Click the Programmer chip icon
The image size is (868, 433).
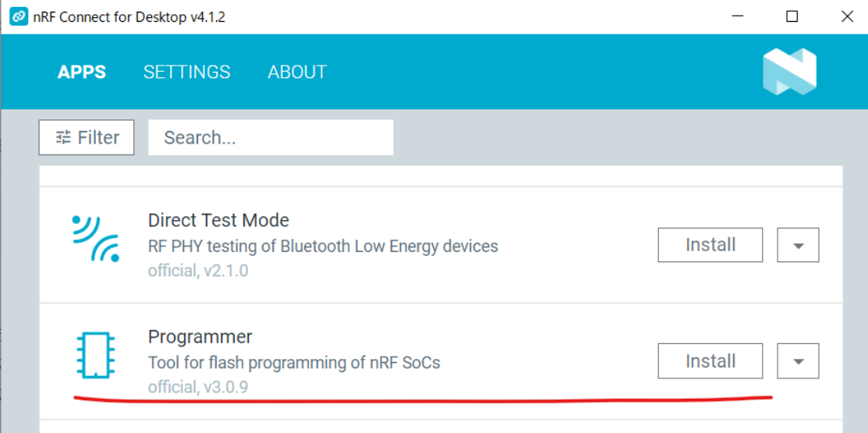(95, 355)
